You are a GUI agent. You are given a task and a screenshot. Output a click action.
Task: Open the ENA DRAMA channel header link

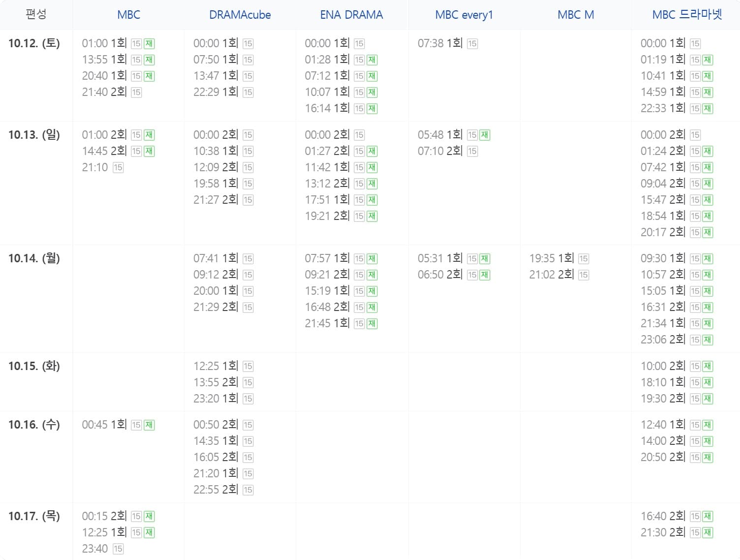tap(351, 15)
